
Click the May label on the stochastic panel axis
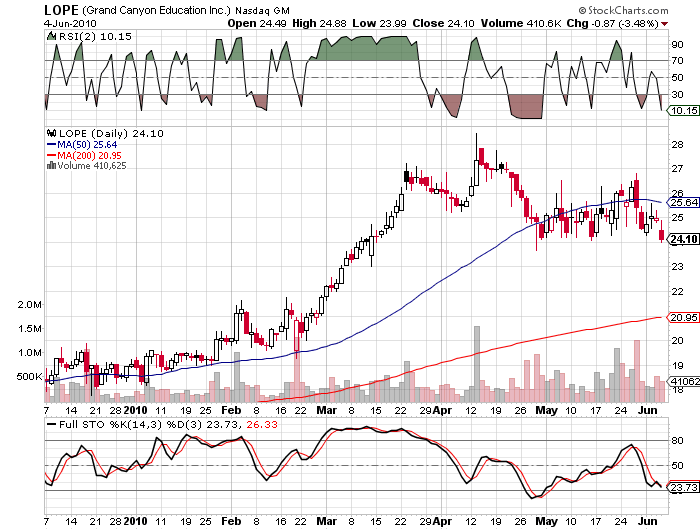click(x=546, y=521)
